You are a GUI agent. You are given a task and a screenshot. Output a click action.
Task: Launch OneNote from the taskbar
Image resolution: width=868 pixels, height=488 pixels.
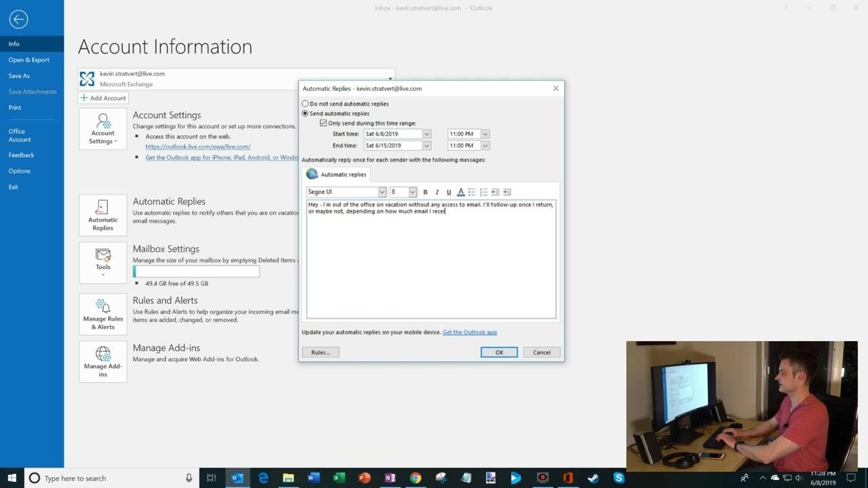coord(390,478)
